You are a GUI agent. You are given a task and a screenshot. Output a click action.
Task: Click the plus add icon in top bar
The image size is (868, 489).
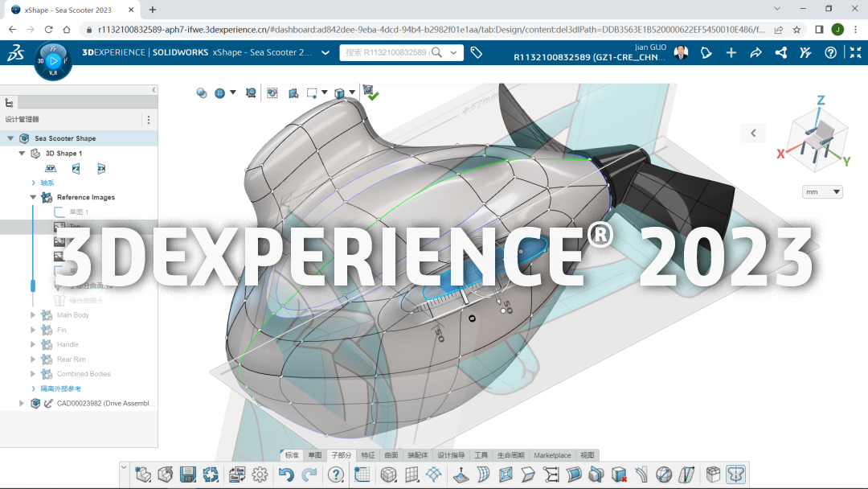click(731, 52)
